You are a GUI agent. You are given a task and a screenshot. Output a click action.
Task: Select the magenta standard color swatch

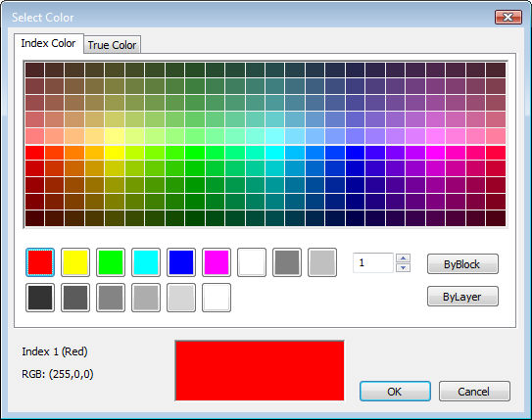click(x=217, y=262)
